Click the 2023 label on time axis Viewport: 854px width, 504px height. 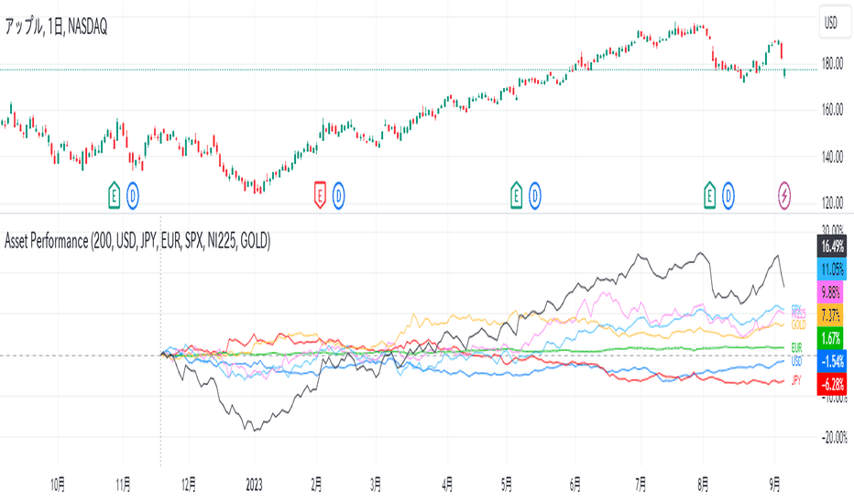coord(254,485)
